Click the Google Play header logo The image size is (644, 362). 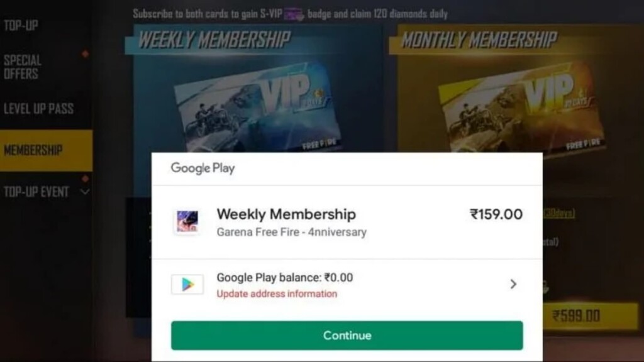tap(203, 168)
